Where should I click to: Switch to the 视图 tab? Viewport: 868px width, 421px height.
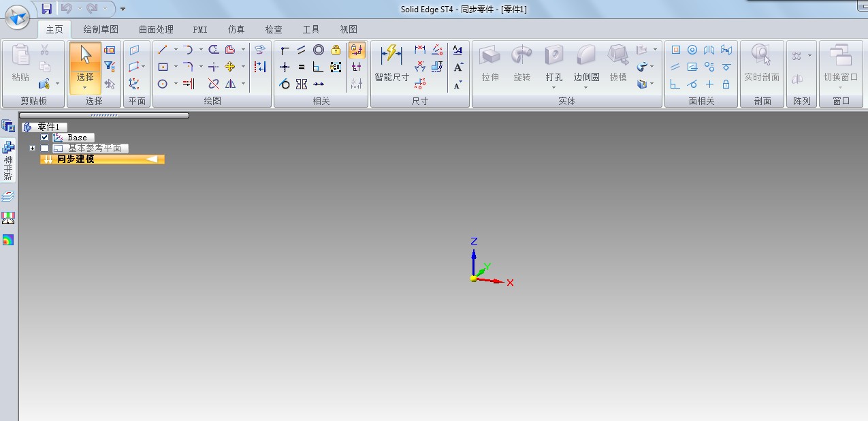[349, 29]
